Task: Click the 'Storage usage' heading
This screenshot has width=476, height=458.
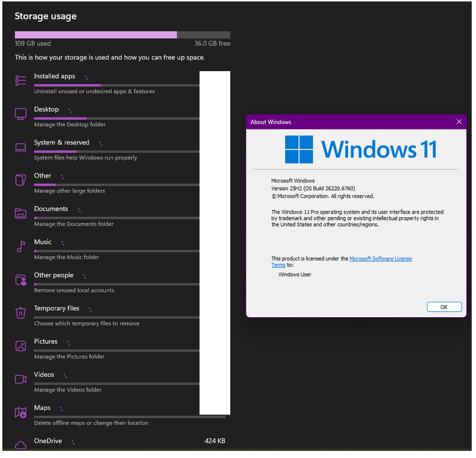Action: coord(45,16)
